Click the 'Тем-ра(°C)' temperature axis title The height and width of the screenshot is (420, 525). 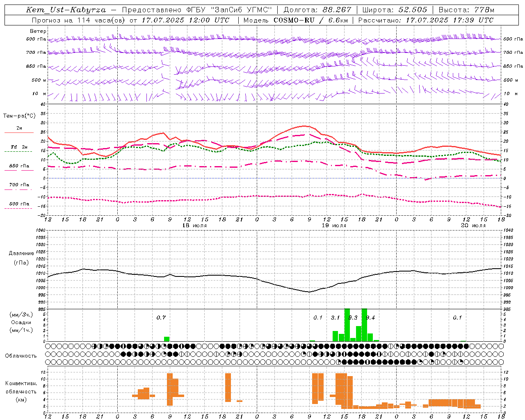[x=19, y=116]
